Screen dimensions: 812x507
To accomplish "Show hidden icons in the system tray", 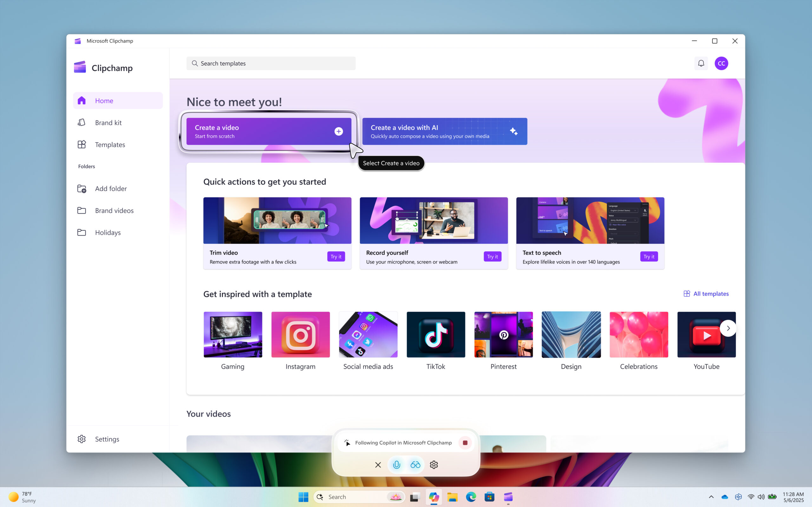I will tap(711, 497).
